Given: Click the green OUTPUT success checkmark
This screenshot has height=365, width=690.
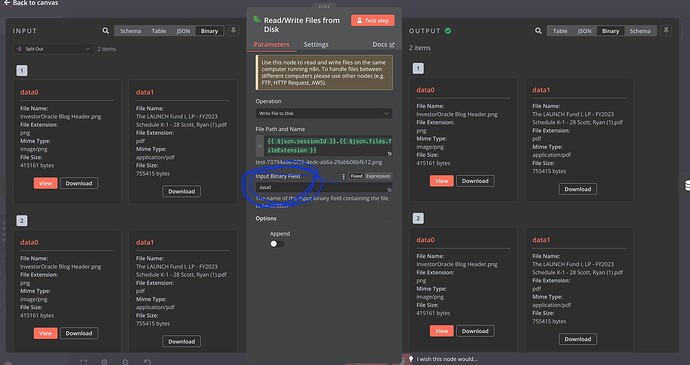Looking at the screenshot, I should point(448,31).
